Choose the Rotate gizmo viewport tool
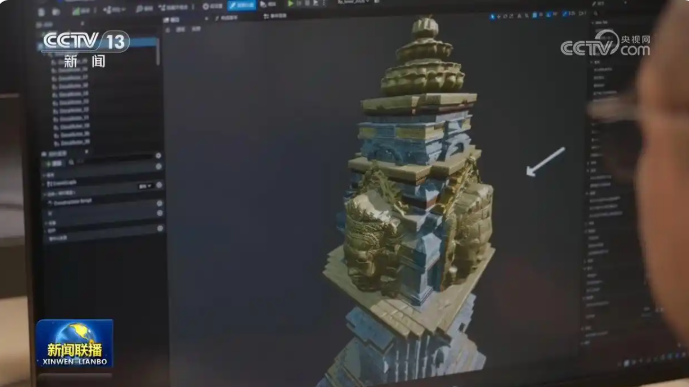Viewport: 689px width, 387px height. tap(505, 16)
